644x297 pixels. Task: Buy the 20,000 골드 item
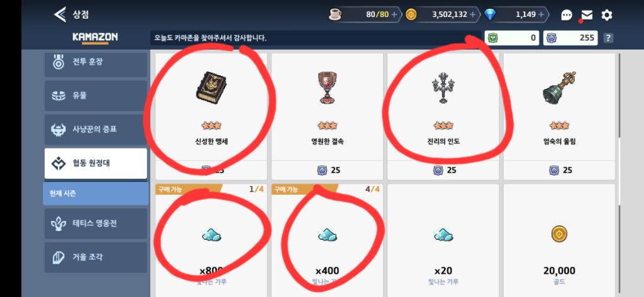tap(559, 240)
